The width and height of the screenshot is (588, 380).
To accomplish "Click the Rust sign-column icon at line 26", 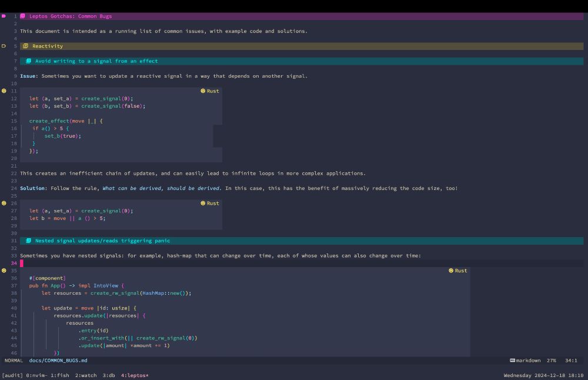I will (x=4, y=204).
